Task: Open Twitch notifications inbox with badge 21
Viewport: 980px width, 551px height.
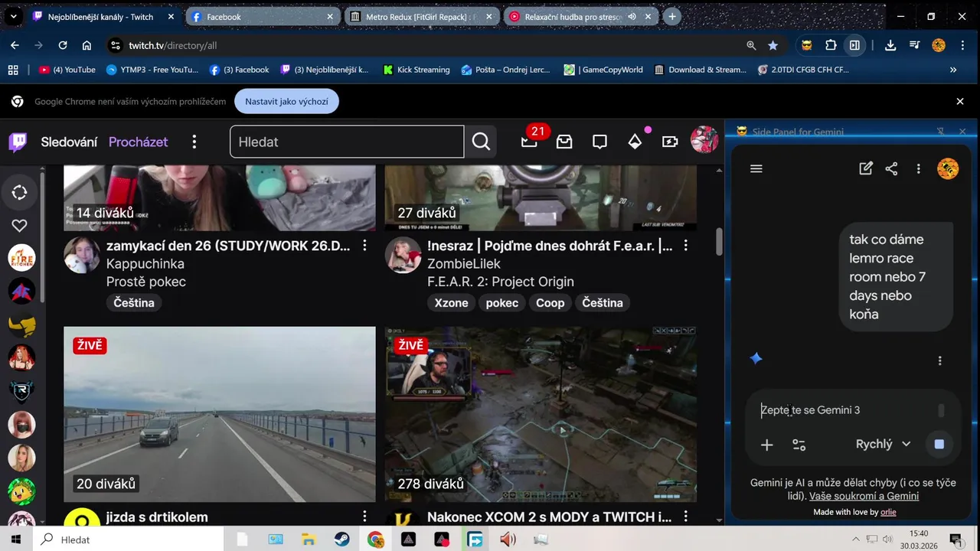Action: (x=529, y=142)
